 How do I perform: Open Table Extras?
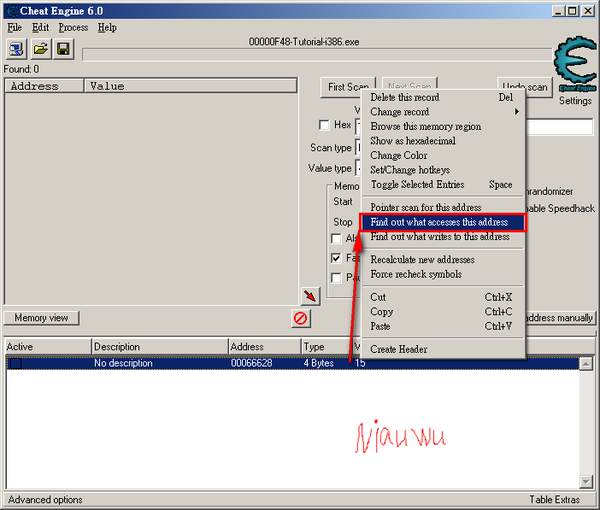(x=554, y=500)
